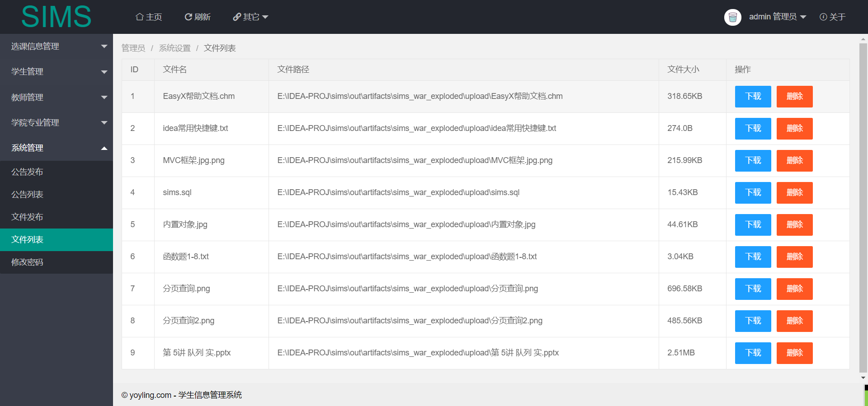The height and width of the screenshot is (406, 868).
Task: Download EasyX帮助文档.chm file
Action: pos(753,97)
